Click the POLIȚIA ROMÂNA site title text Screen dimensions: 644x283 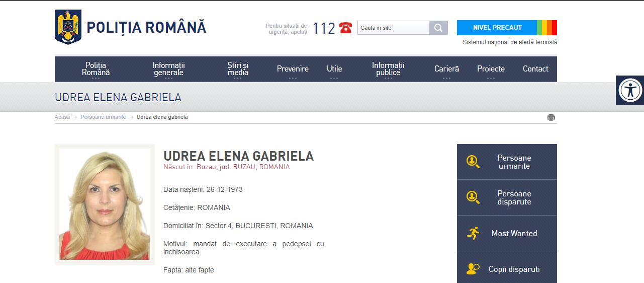click(147, 27)
